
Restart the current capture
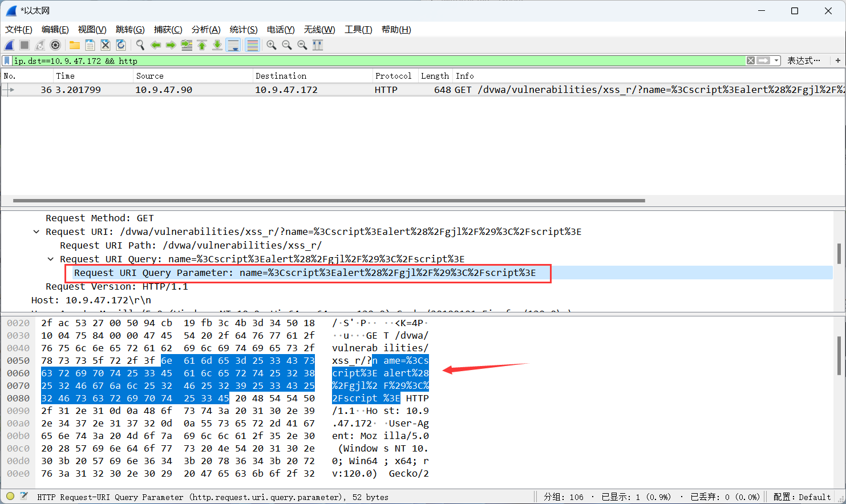40,45
